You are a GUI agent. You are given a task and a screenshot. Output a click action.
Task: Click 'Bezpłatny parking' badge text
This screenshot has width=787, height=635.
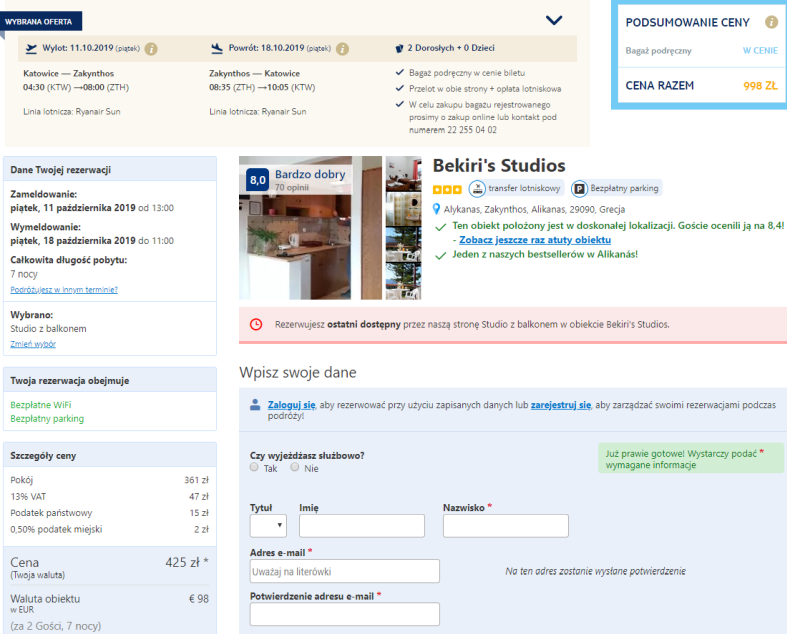click(x=624, y=188)
